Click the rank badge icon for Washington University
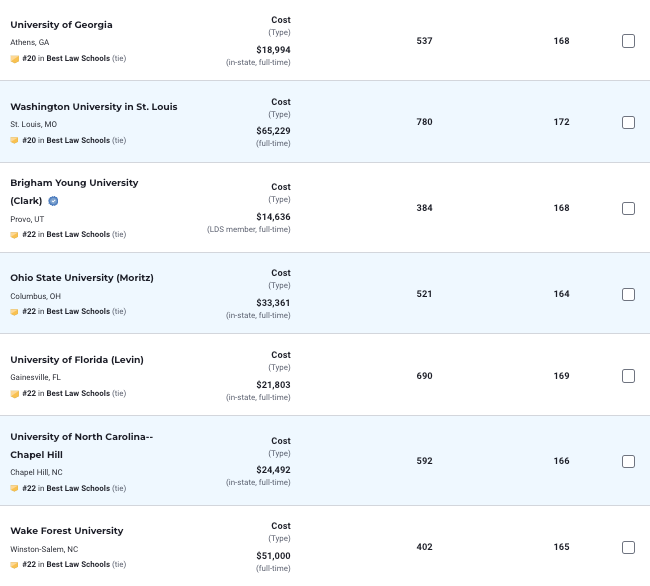650x586 pixels. [15, 141]
